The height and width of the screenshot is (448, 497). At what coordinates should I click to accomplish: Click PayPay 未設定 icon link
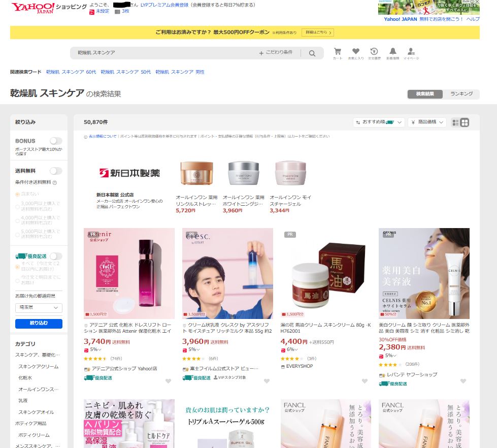tap(99, 11)
